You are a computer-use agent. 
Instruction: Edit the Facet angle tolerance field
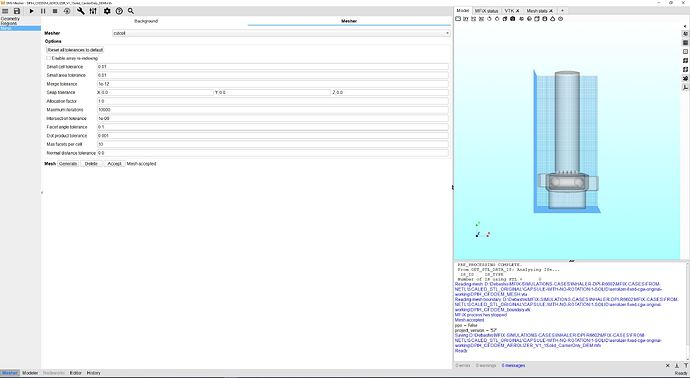tap(272, 127)
